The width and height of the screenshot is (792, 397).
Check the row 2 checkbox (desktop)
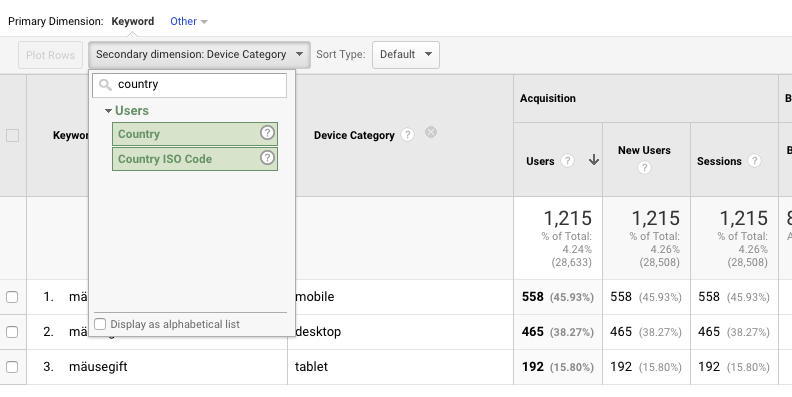click(x=12, y=332)
